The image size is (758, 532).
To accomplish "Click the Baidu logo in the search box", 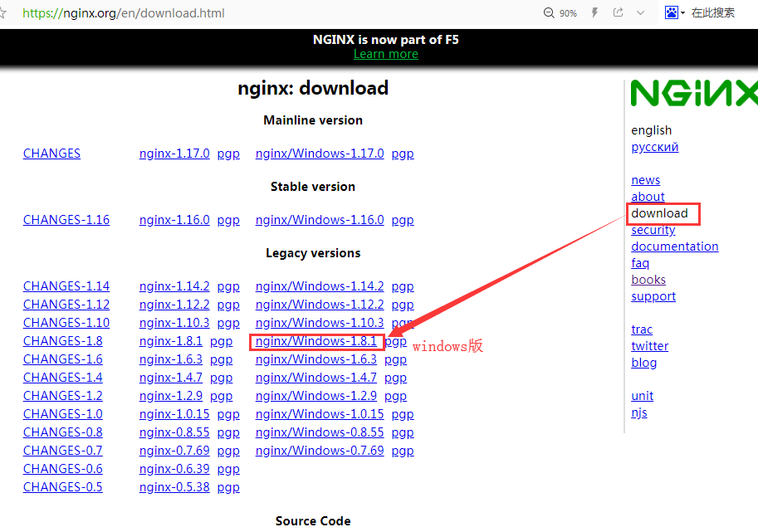I will (x=672, y=12).
